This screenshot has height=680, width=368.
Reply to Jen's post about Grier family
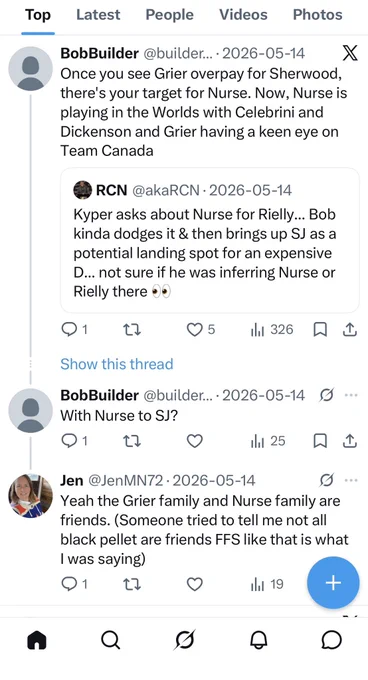pos(69,584)
